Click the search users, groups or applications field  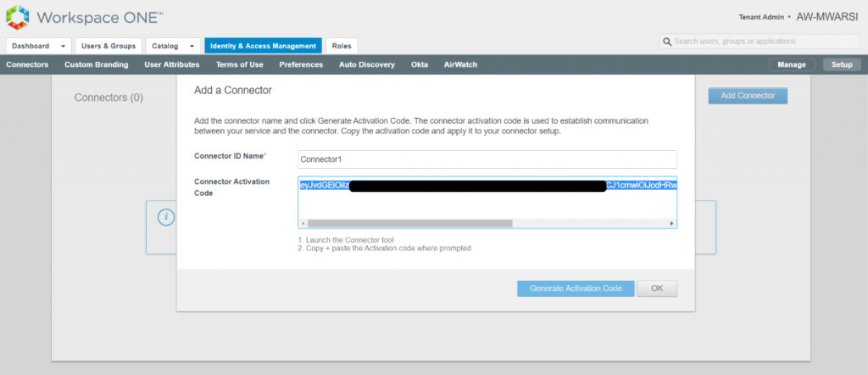[x=759, y=42]
